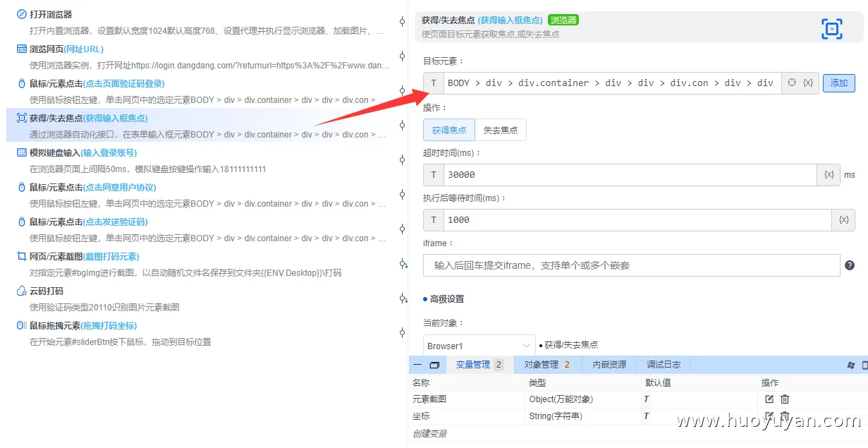868x448 pixels.
Task: Click step description mentioning 输入18111111111
Action: pos(148,169)
